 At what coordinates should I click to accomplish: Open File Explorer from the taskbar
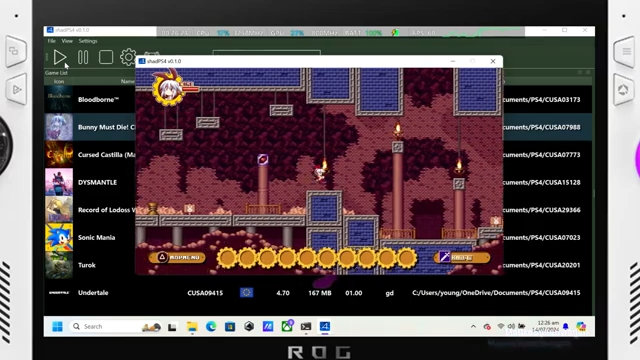coord(192,327)
